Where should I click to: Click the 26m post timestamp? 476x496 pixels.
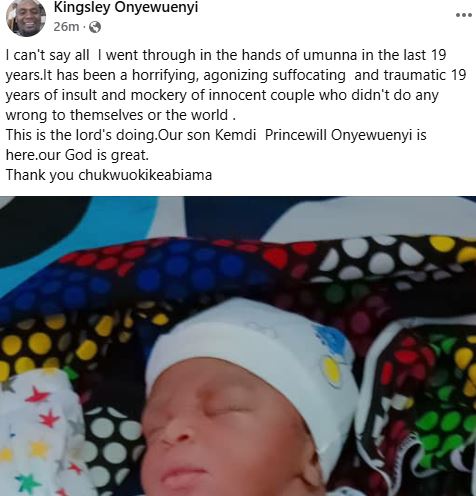pyautogui.click(x=66, y=27)
